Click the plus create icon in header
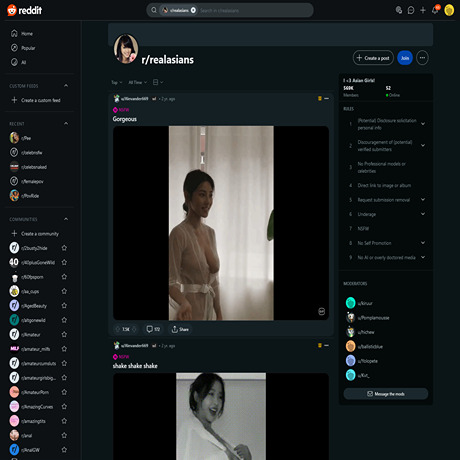 [423, 10]
